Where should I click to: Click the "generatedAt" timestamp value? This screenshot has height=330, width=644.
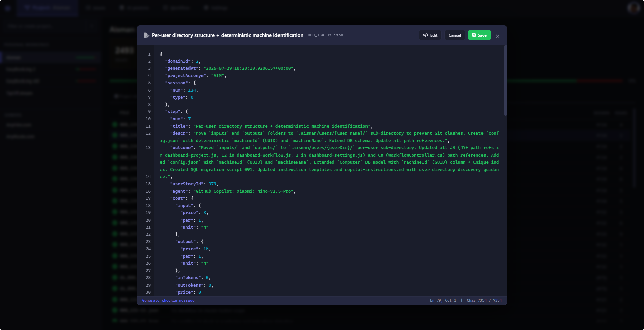click(248, 68)
